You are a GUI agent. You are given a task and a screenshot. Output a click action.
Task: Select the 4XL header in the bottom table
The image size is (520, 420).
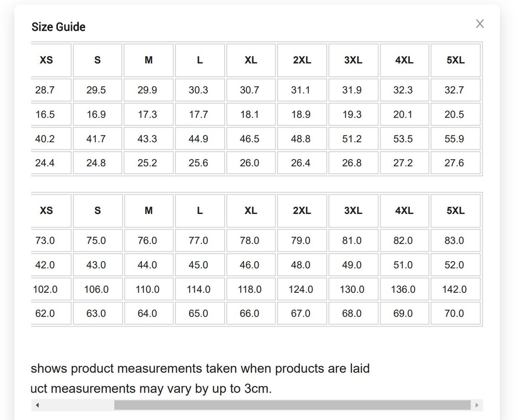pyautogui.click(x=404, y=211)
